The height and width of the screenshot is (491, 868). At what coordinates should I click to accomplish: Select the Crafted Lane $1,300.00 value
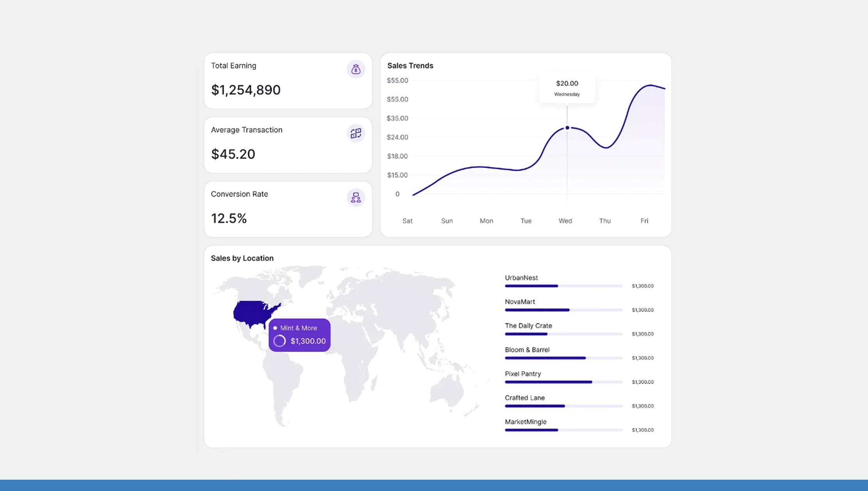(642, 406)
